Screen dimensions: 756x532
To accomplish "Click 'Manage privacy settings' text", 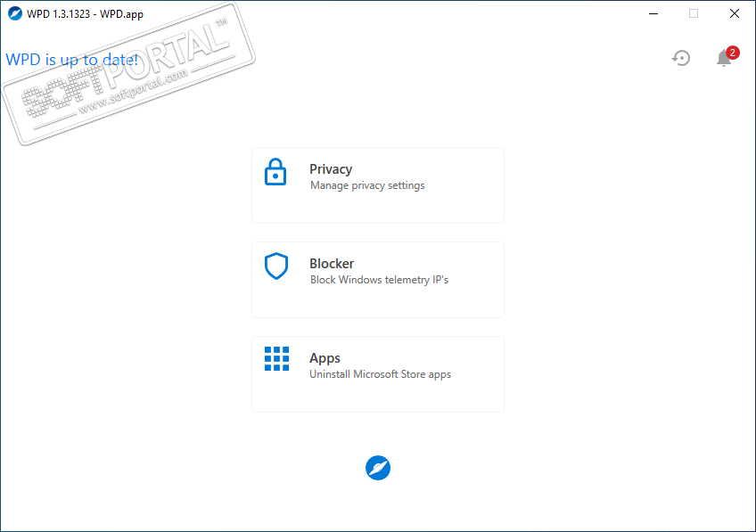I will click(x=367, y=185).
